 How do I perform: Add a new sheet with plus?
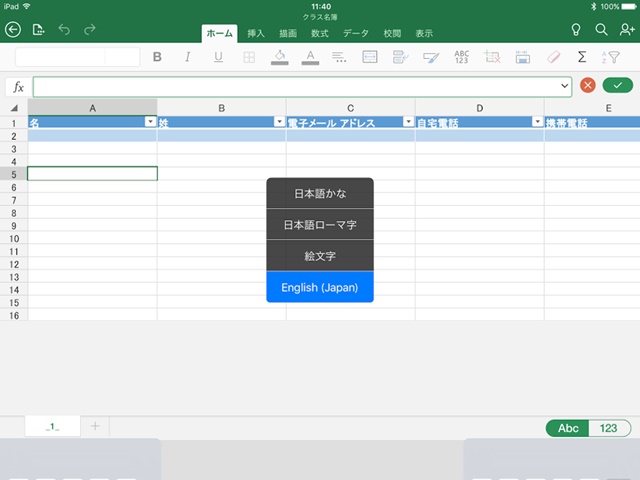[95, 426]
